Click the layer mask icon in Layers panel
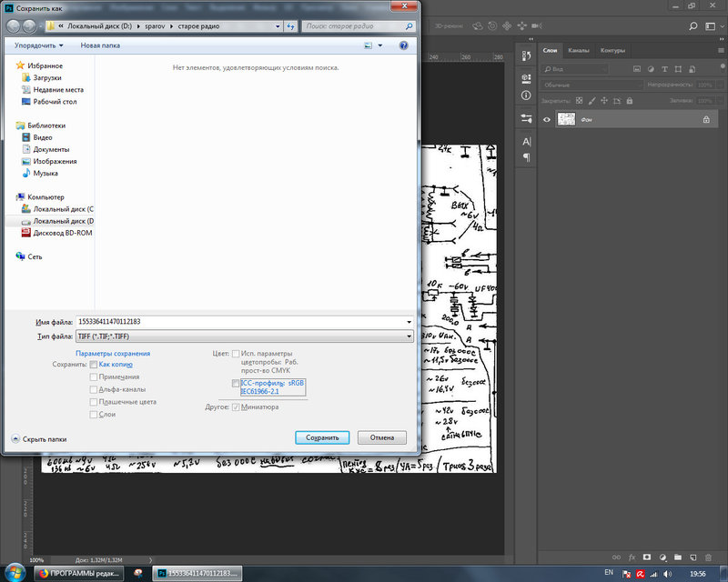This screenshot has height=582, width=728. coord(646,556)
